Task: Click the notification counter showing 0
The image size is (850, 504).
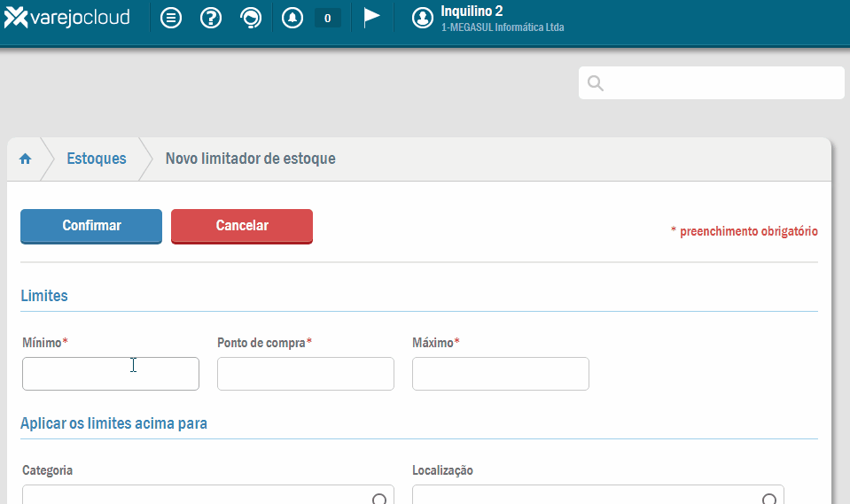Action: [x=327, y=18]
